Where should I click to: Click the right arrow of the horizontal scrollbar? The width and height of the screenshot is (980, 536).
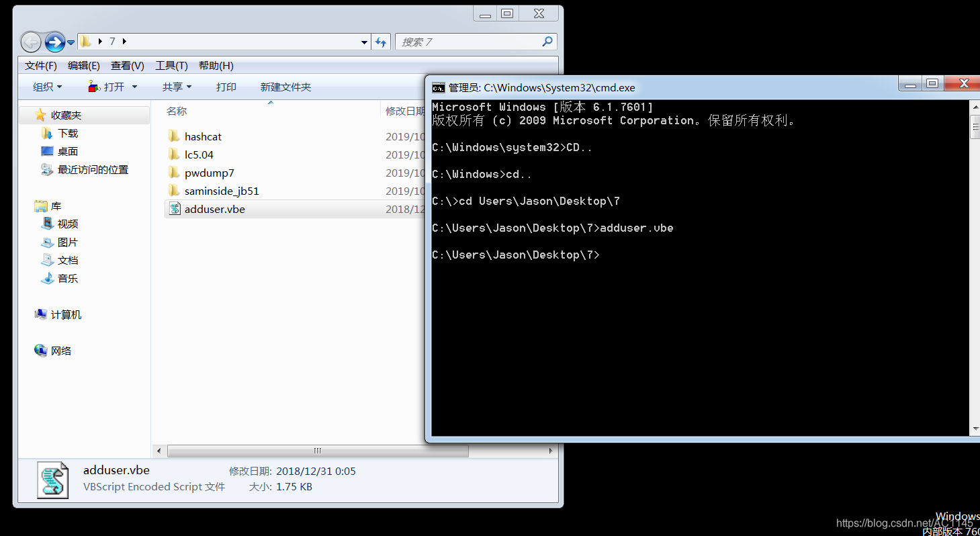[551, 451]
